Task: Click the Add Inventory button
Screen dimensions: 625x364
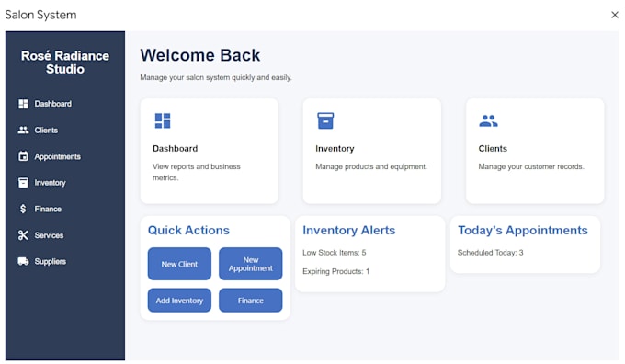Action: [179, 301]
